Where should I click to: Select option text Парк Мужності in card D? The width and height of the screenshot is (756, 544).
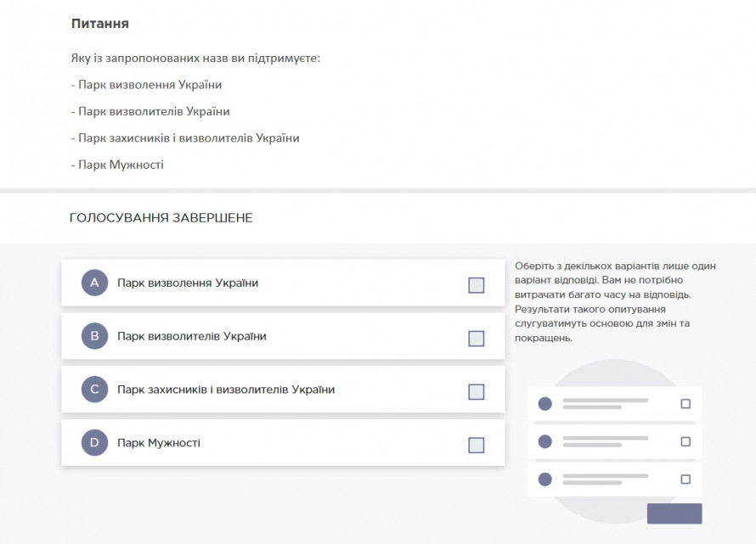159,443
